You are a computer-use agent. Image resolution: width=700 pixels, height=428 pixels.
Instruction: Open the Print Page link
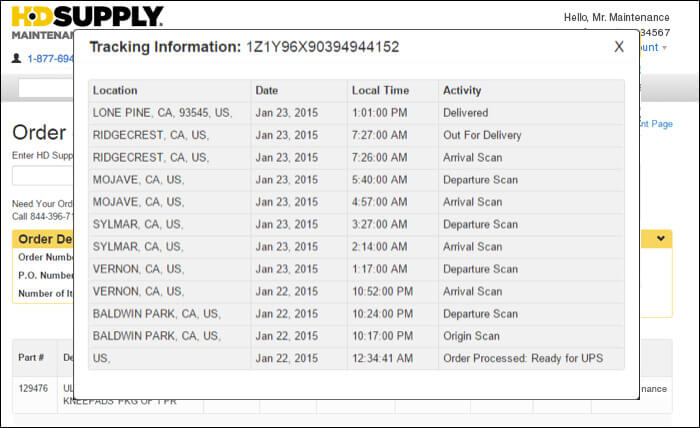[x=656, y=124]
